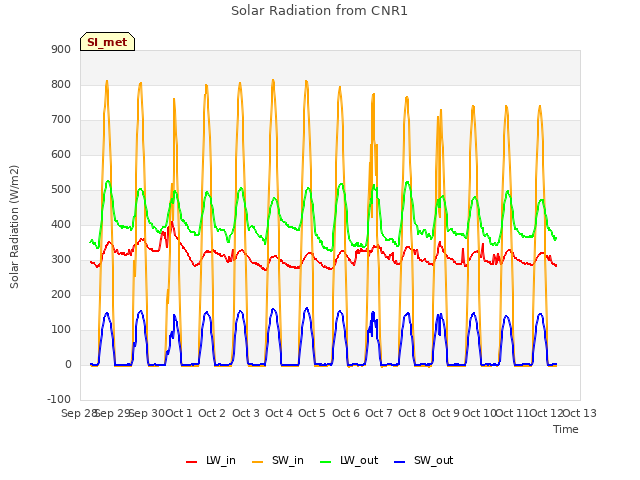Click the Oct 13 x-axis date label
The image size is (640, 480).
pos(580,413)
